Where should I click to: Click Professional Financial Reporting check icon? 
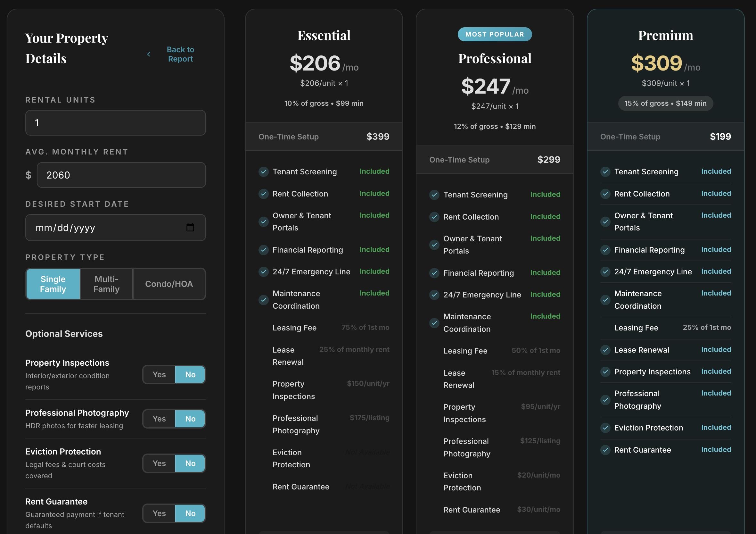434,273
